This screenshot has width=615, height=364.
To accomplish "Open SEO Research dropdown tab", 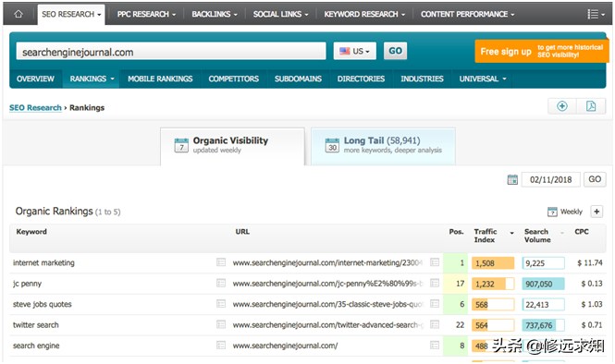I will [71, 15].
